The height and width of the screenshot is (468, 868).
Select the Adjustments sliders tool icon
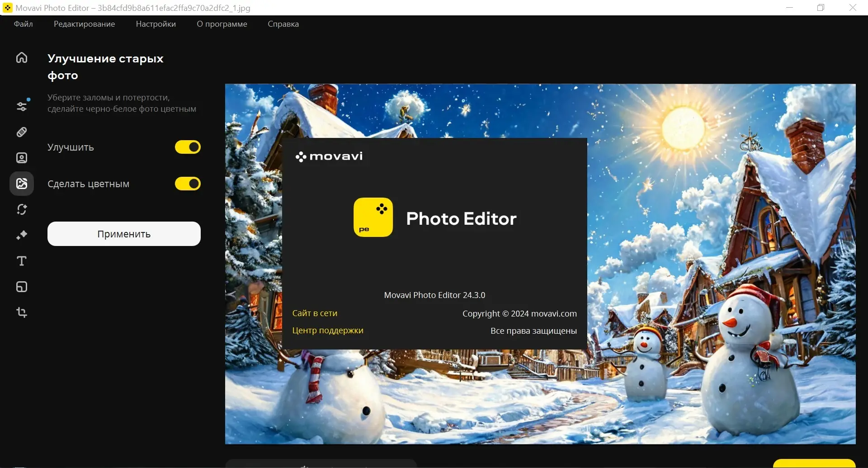point(22,106)
